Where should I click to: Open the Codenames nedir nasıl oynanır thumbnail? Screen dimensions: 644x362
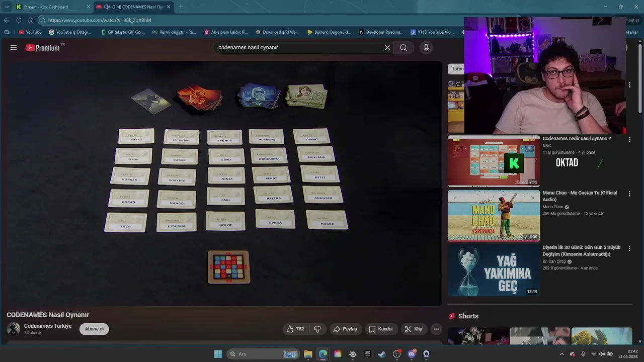pos(494,161)
